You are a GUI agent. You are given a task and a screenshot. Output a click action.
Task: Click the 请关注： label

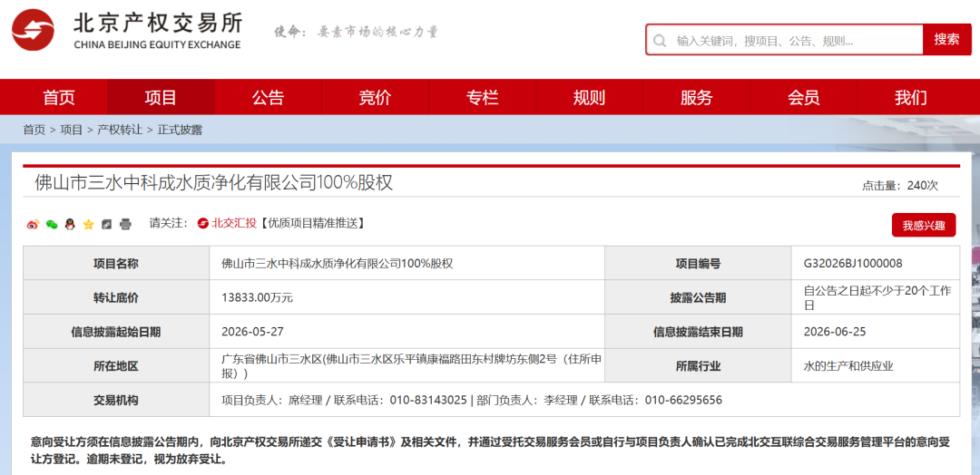point(169,223)
